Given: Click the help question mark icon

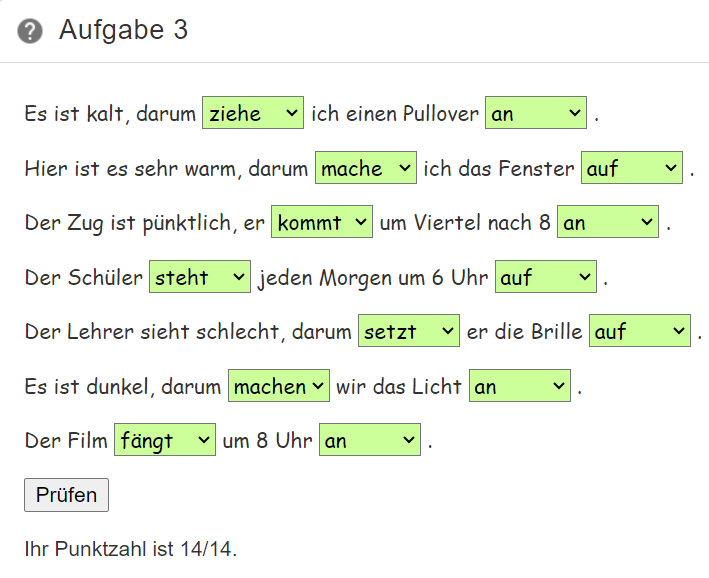Looking at the screenshot, I should point(30,31).
